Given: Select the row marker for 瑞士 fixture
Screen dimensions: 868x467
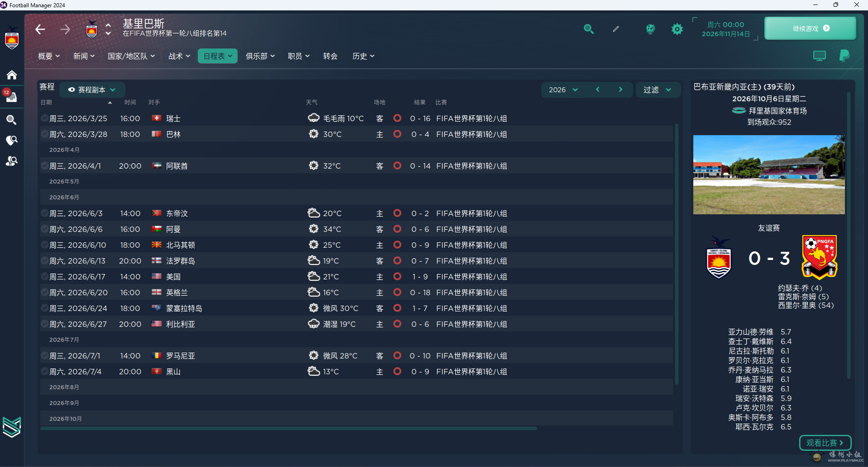Looking at the screenshot, I should pyautogui.click(x=44, y=118).
